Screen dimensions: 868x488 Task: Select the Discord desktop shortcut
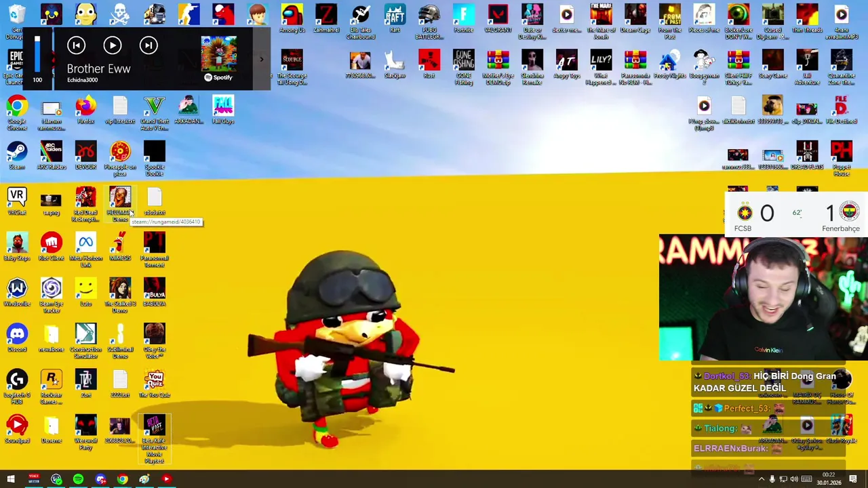click(17, 338)
